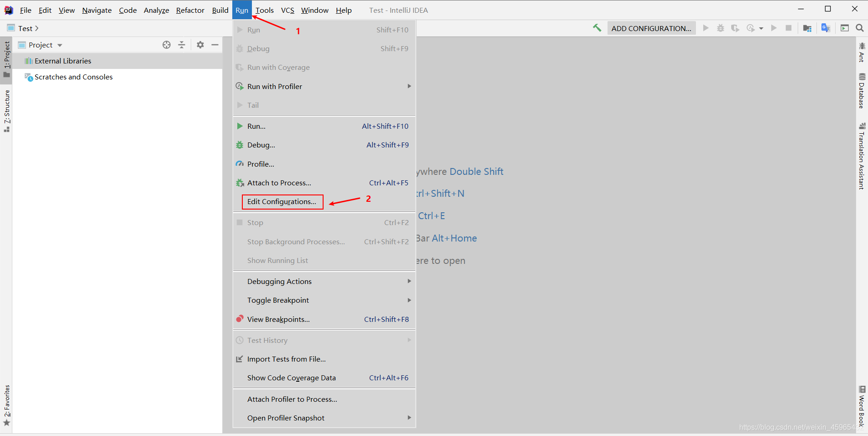Click the Tail entry in the Run menu
The width and height of the screenshot is (868, 436).
click(324, 105)
